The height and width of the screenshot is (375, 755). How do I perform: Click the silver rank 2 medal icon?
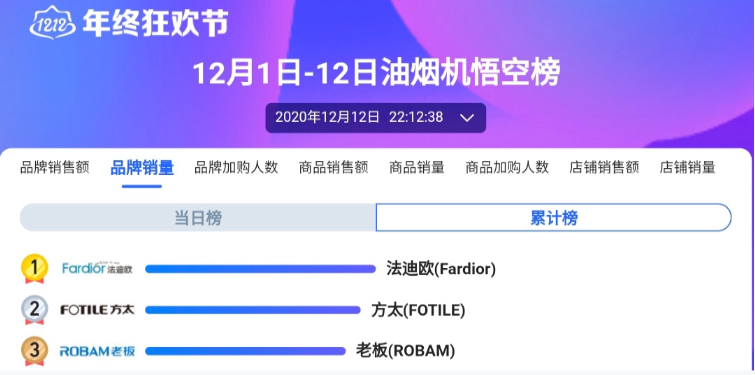coord(34,310)
